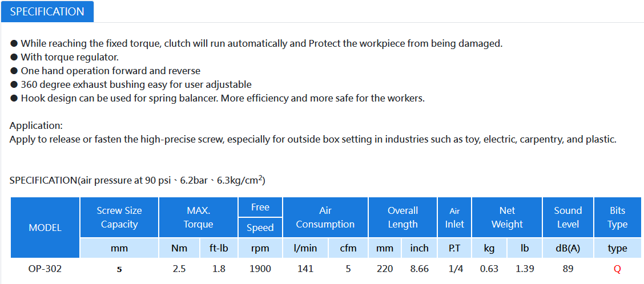Click the 1.8 ft-lb torque value
The width and height of the screenshot is (644, 284).
pos(219,269)
